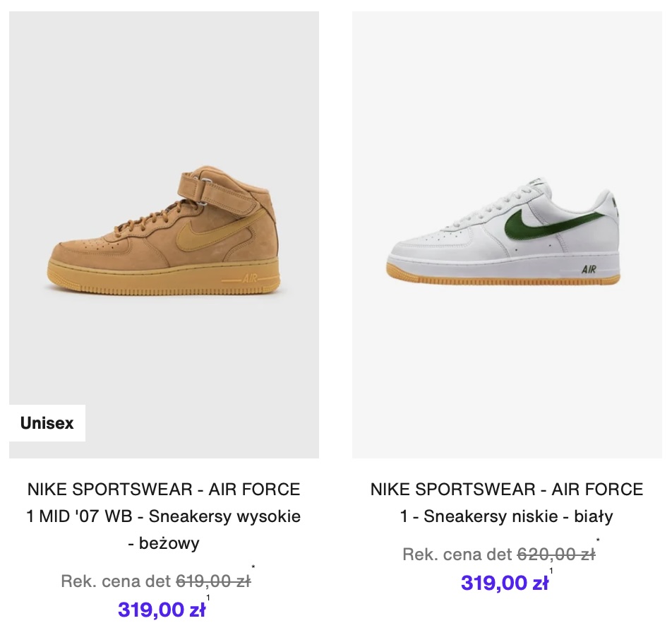Click the "Rek. cena det" label under the white sneaker
672x640 pixels.
pos(457,555)
